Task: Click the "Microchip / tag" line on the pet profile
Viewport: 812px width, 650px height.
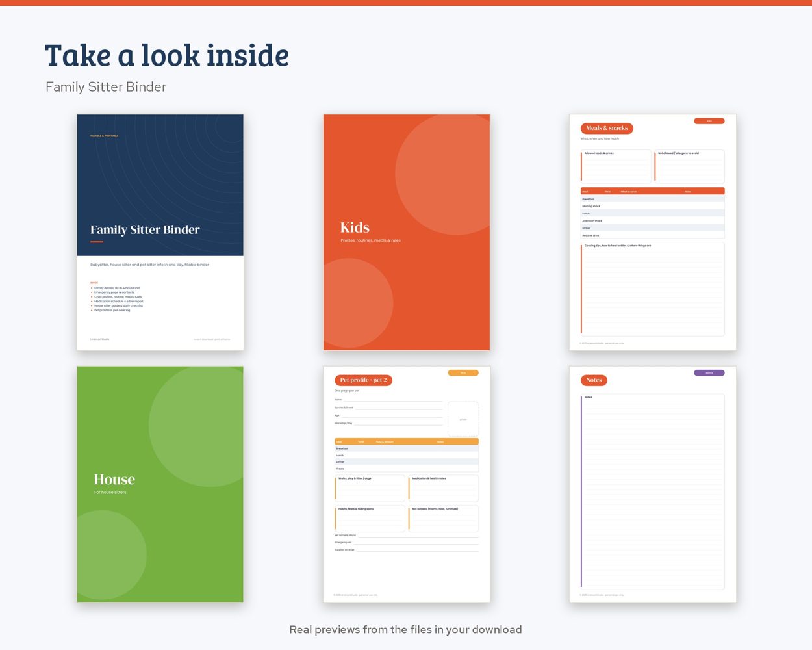Action: pos(388,423)
